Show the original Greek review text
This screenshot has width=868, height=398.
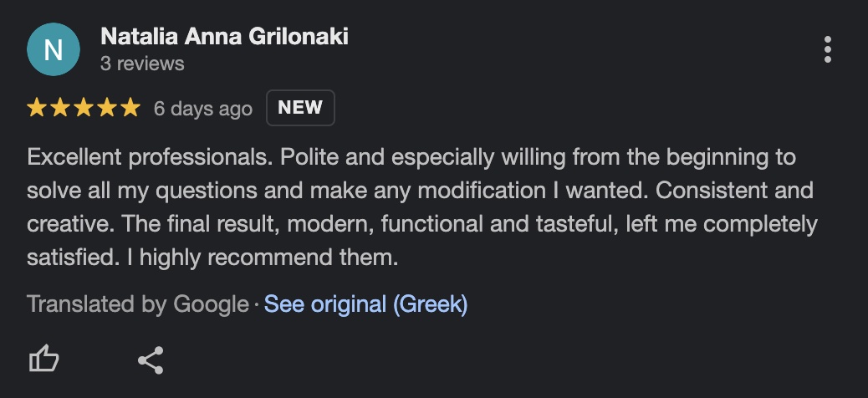[365, 304]
